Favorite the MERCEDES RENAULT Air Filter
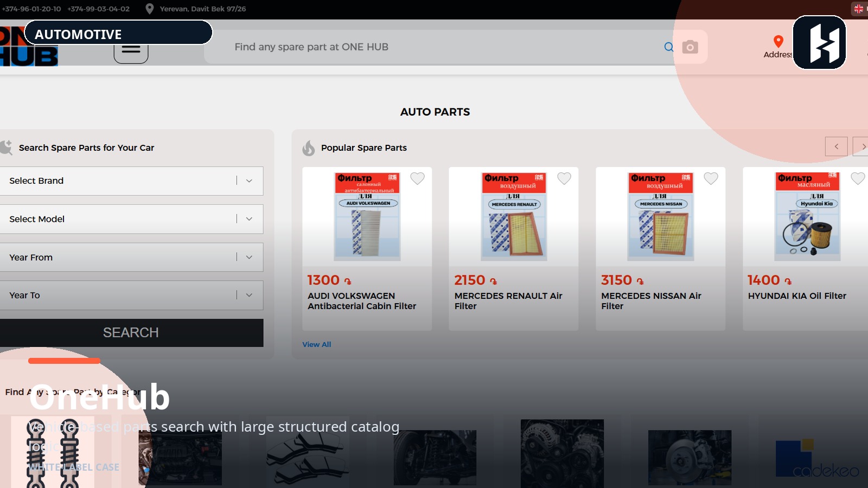The height and width of the screenshot is (488, 868). coord(564,178)
